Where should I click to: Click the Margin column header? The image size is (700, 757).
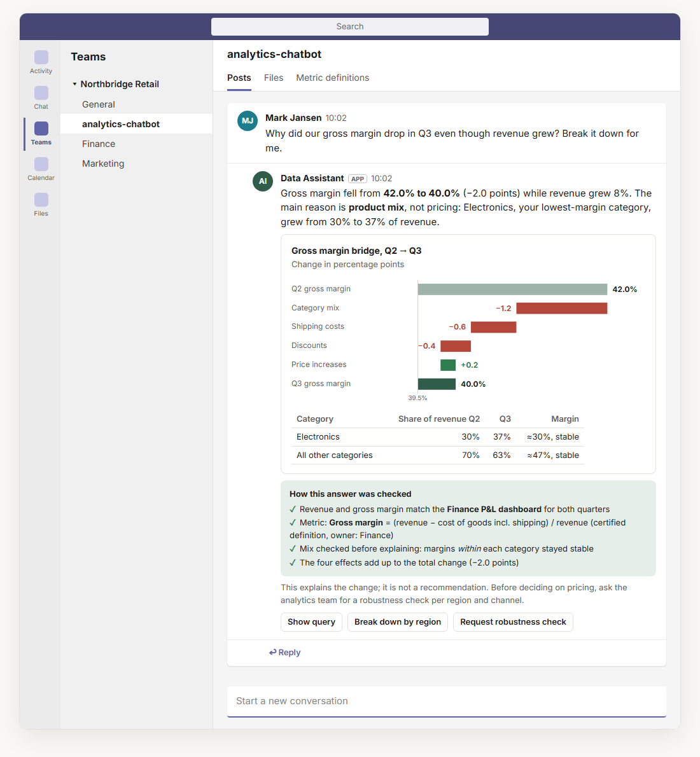pos(564,419)
